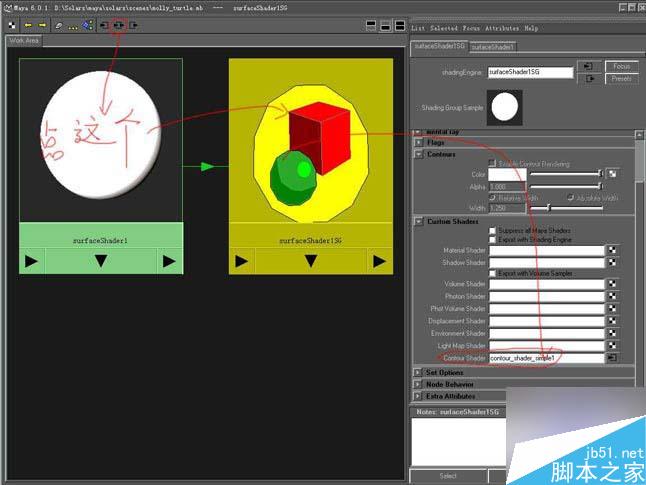Click surfaceShader1 node left input arrow
Viewport: 646px width, 485px height.
31,261
